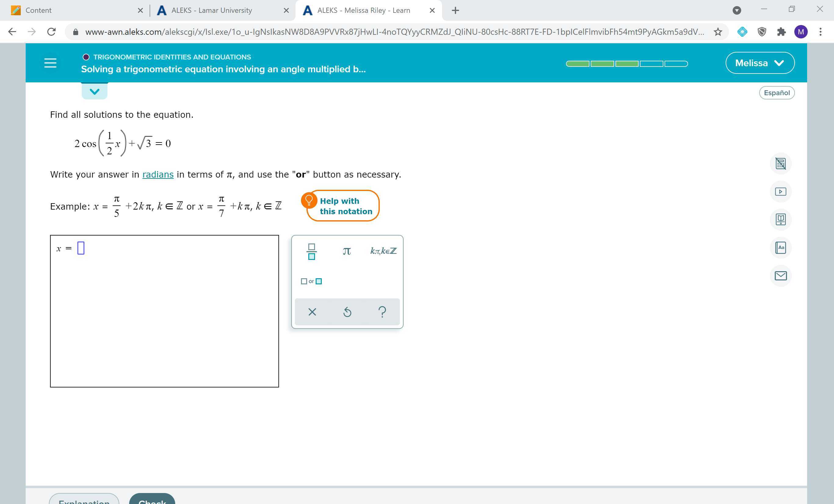
Task: Expand the Melissa account dropdown
Action: [x=760, y=63]
